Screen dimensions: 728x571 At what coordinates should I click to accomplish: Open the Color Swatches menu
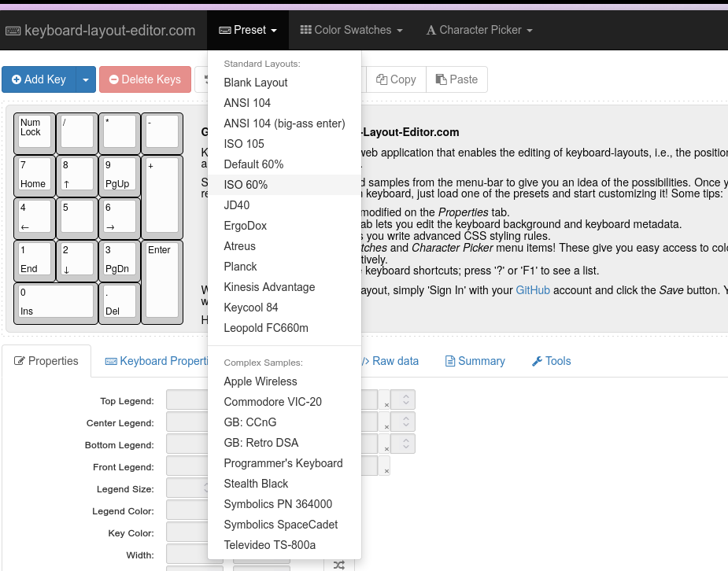click(351, 30)
